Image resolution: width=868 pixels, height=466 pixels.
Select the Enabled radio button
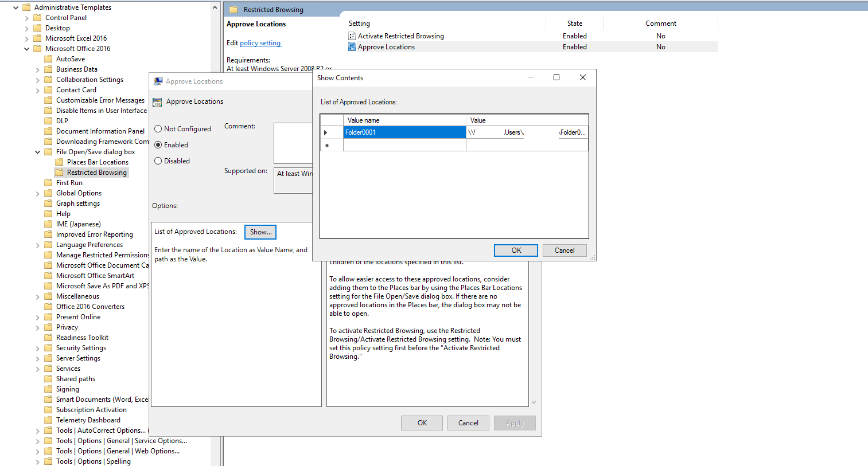tap(158, 144)
